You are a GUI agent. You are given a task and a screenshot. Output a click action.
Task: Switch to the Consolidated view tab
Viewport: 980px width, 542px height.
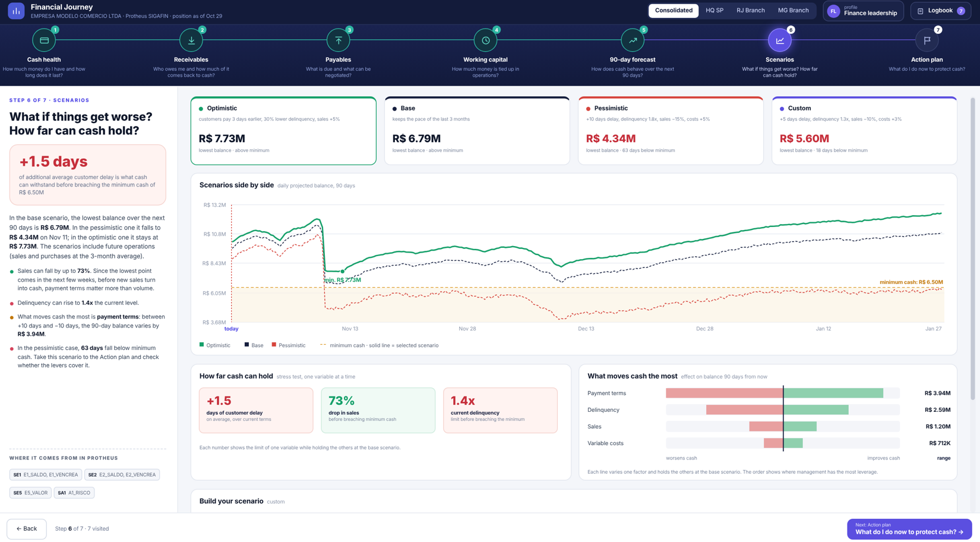(674, 11)
